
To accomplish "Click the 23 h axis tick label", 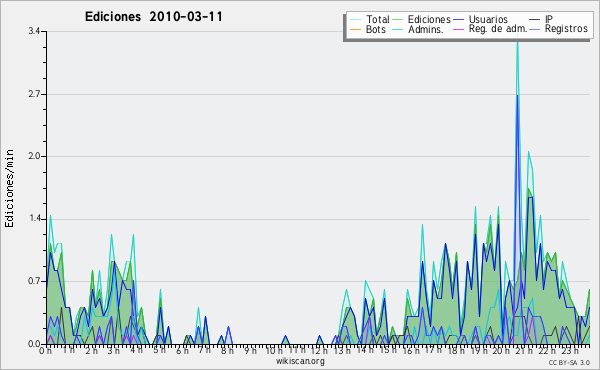I will point(570,350).
